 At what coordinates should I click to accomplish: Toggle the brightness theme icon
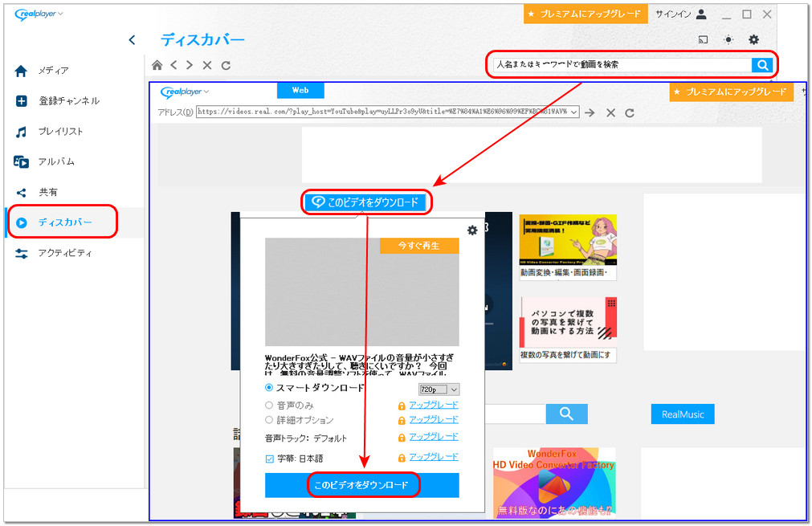[x=728, y=40]
